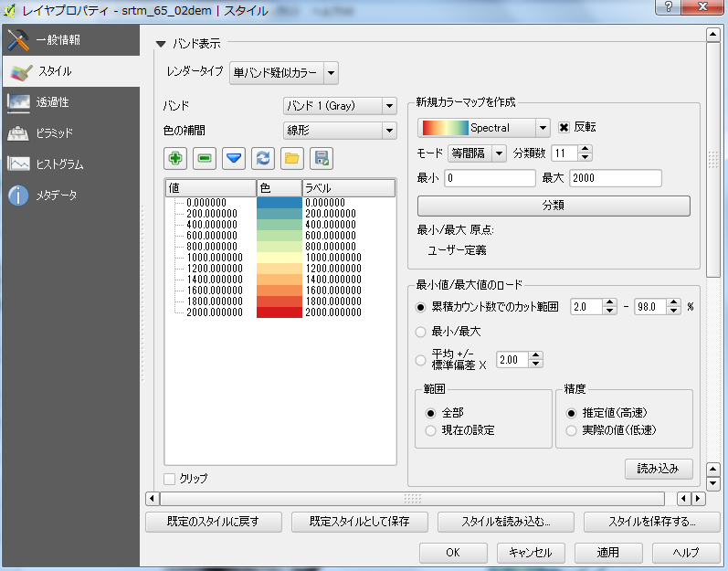Viewport: 728px width, 571px height.
Task: Click the pale yellow swatch for 1000.000000
Action: point(279,258)
